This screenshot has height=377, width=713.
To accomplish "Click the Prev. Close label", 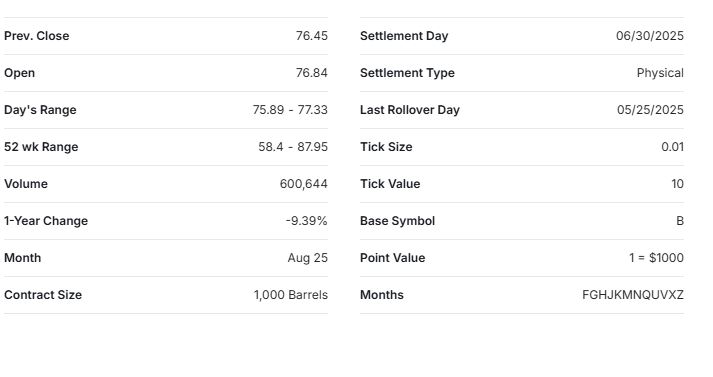I will 37,36.
